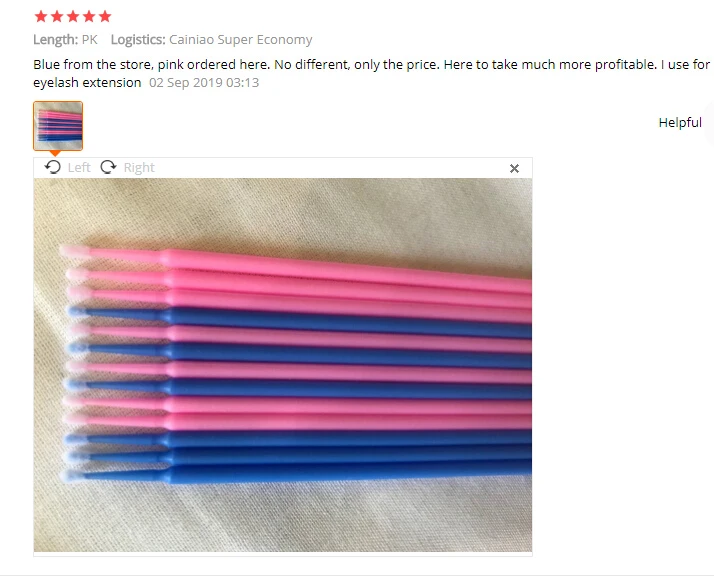Viewport: 714px width, 583px height.
Task: Close the enlarged review photo viewer
Action: pos(514,169)
